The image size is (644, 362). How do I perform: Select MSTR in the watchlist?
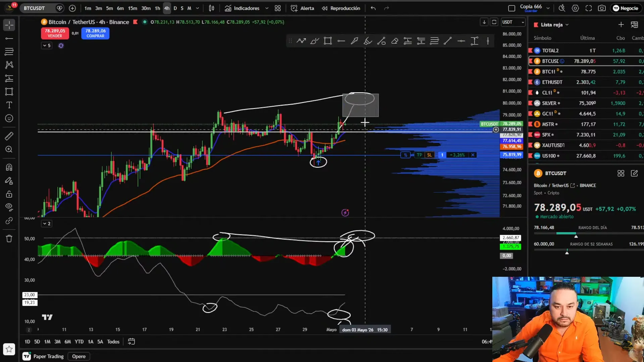586,124
